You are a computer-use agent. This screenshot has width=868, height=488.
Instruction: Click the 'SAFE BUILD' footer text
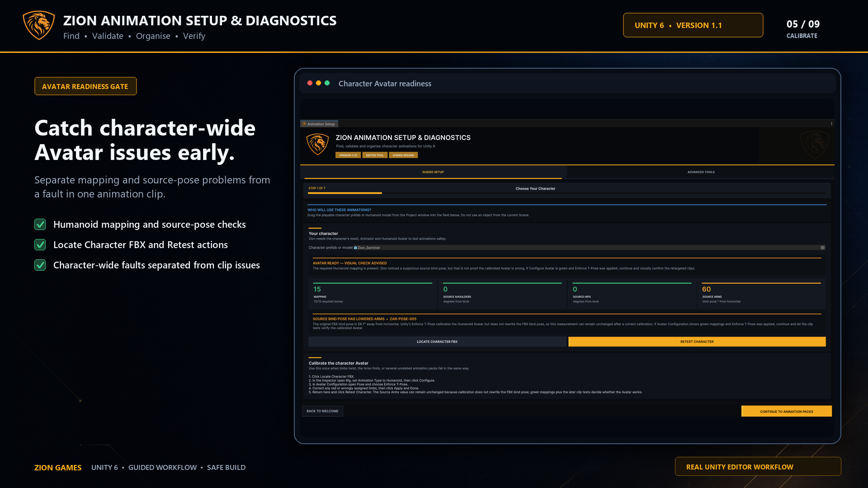point(226,468)
